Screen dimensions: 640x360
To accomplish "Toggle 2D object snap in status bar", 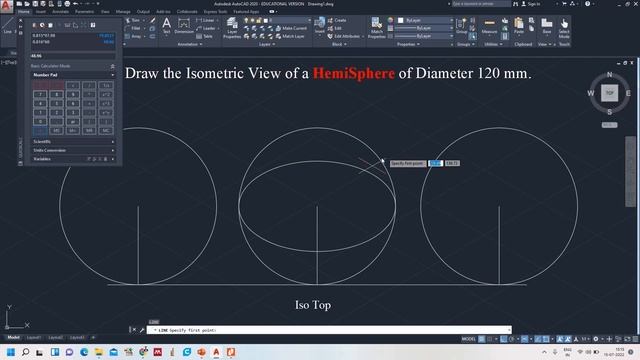I will pos(545,339).
